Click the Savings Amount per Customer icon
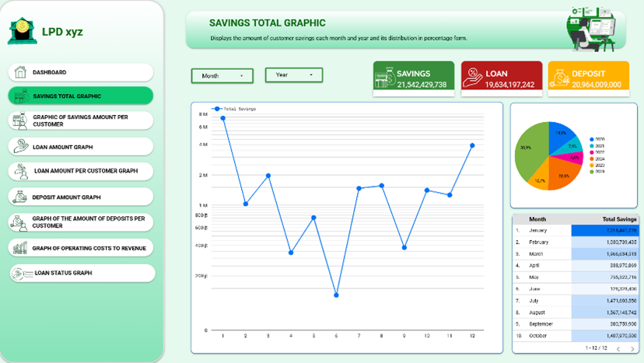 pos(21,120)
